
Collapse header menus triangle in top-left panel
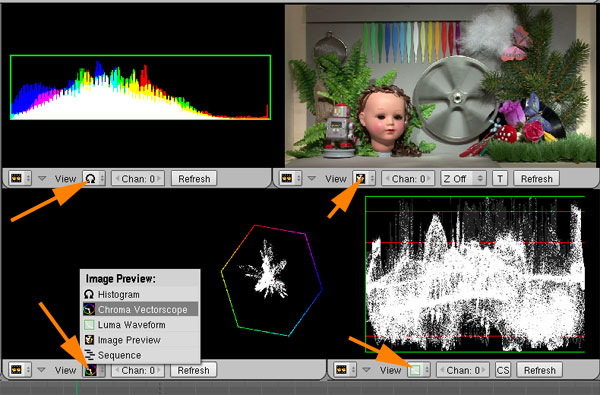(x=42, y=178)
